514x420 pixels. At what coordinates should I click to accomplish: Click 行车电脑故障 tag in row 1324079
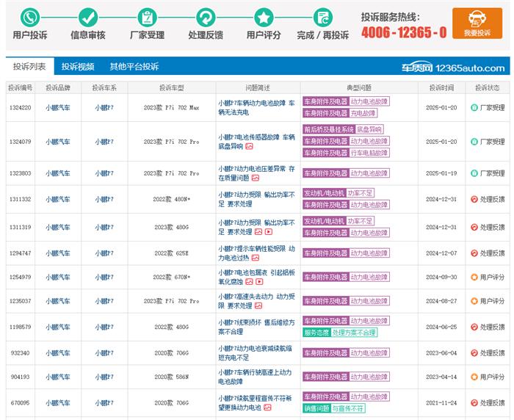click(x=369, y=153)
